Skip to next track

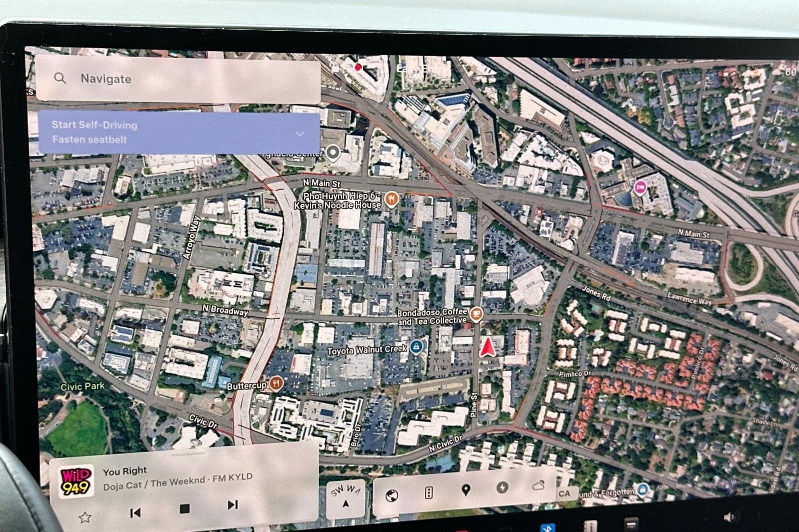pos(232,505)
